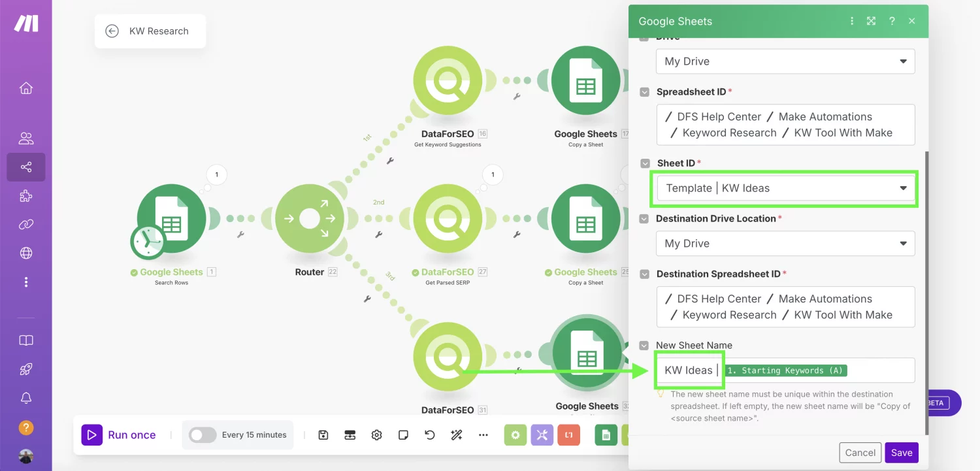Click orange text parser brackets button

(x=569, y=435)
